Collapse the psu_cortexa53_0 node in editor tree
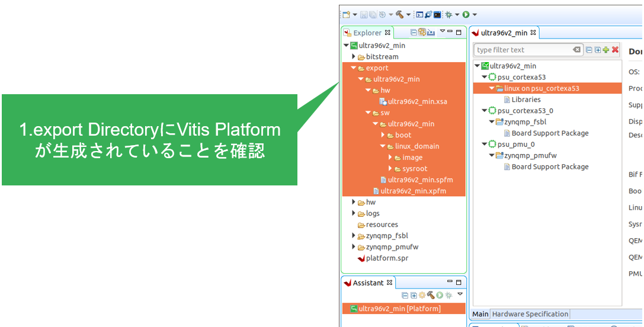This screenshot has width=644, height=327. pos(484,111)
